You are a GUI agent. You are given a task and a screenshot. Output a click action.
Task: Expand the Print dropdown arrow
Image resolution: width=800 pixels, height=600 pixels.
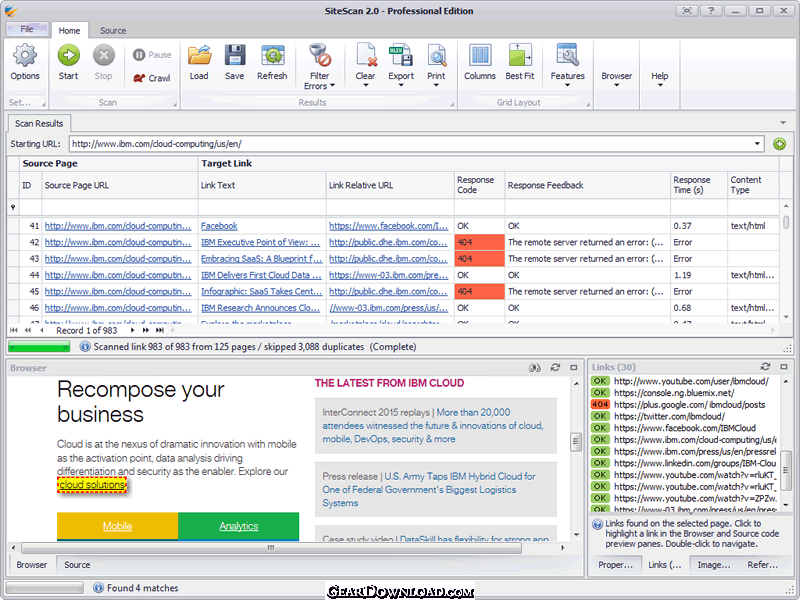click(x=436, y=85)
